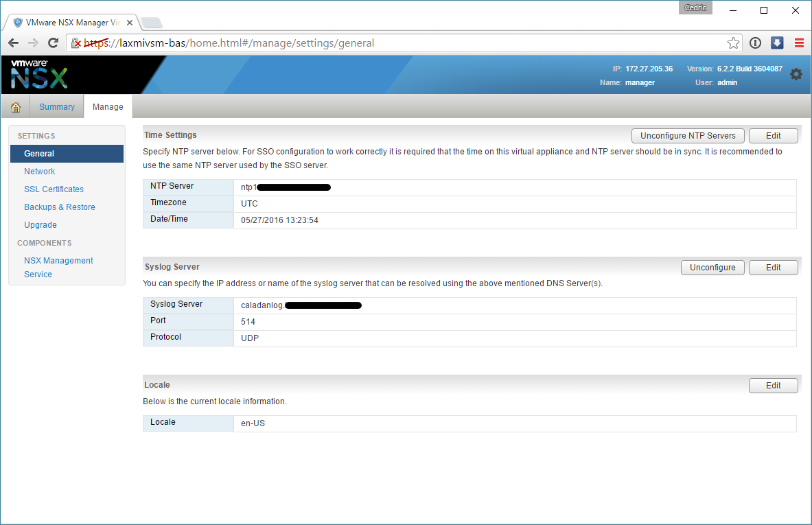Edit the Locale setting
Screen dimensions: 812x525
[x=773, y=386]
